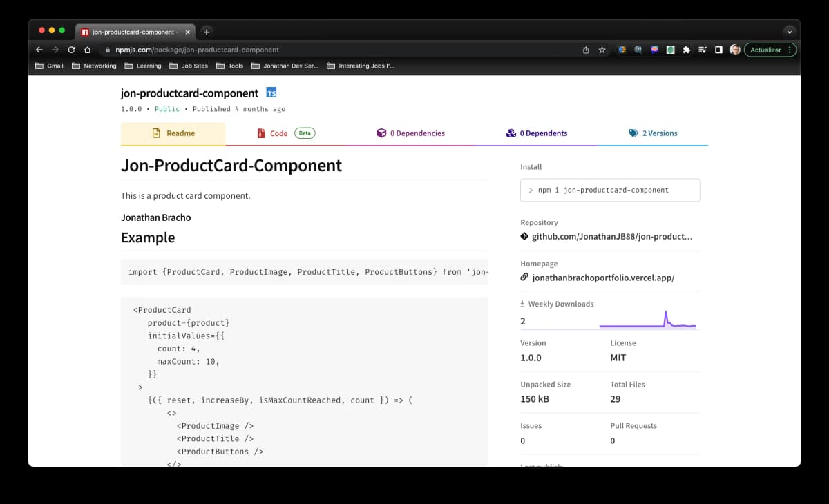The height and width of the screenshot is (504, 829).
Task: Open the media controls icon
Action: [x=703, y=50]
